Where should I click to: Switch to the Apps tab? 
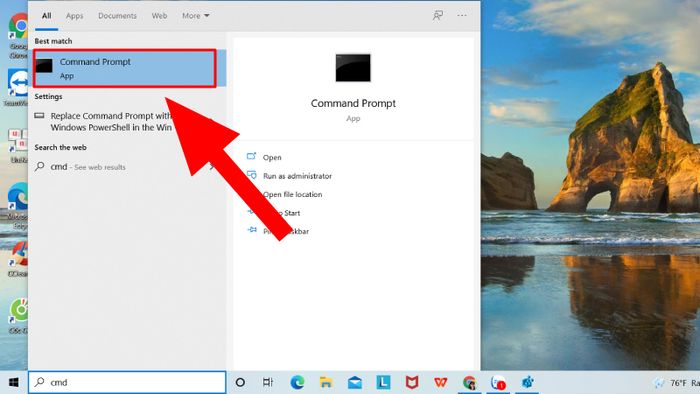75,16
